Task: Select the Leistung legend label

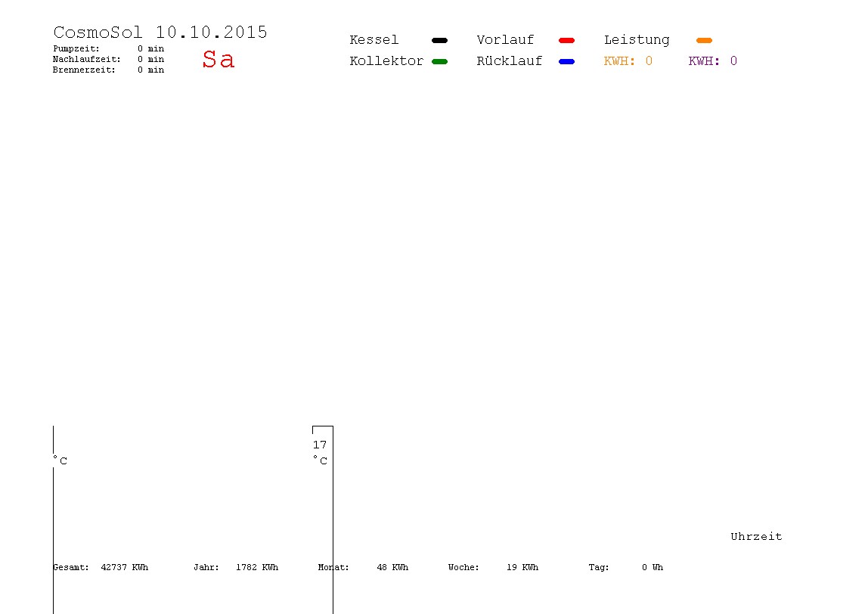Action: click(637, 40)
